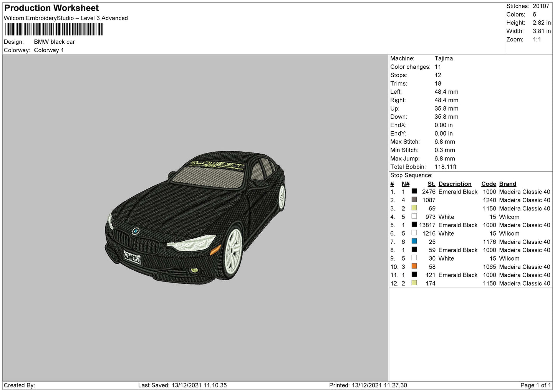The image size is (555, 392).
Task: Click the Wilcom EmbroideryStudio – Level 3 Advanced text
Action: coord(66,18)
